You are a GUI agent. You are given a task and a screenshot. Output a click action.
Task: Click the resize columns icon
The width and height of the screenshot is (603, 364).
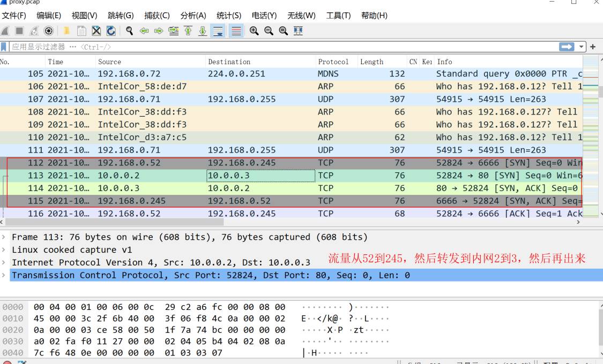[x=298, y=31]
